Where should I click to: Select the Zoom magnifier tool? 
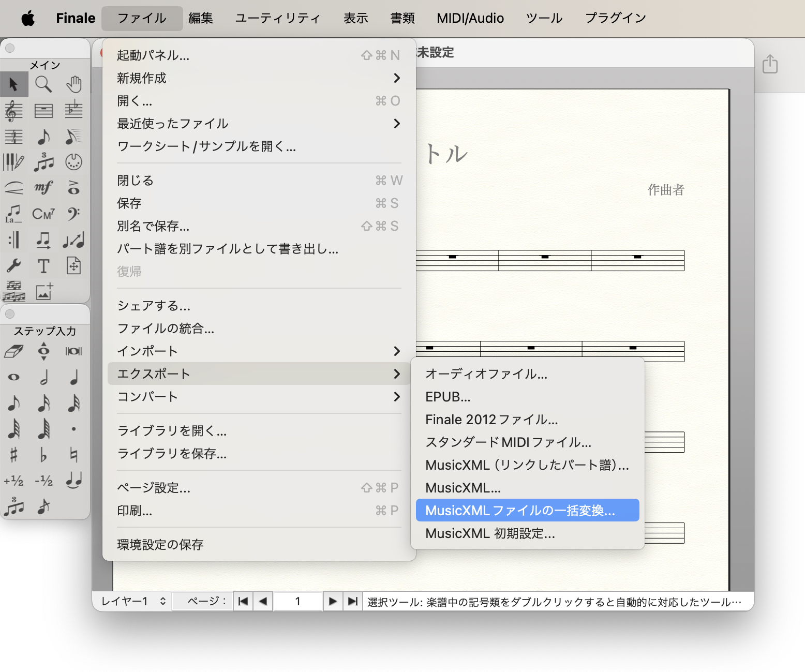43,84
